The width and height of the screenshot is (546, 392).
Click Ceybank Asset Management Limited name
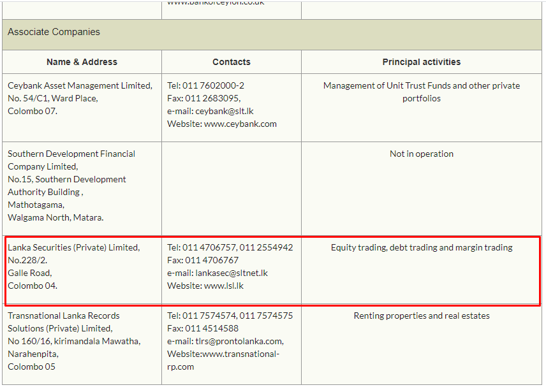coord(80,85)
